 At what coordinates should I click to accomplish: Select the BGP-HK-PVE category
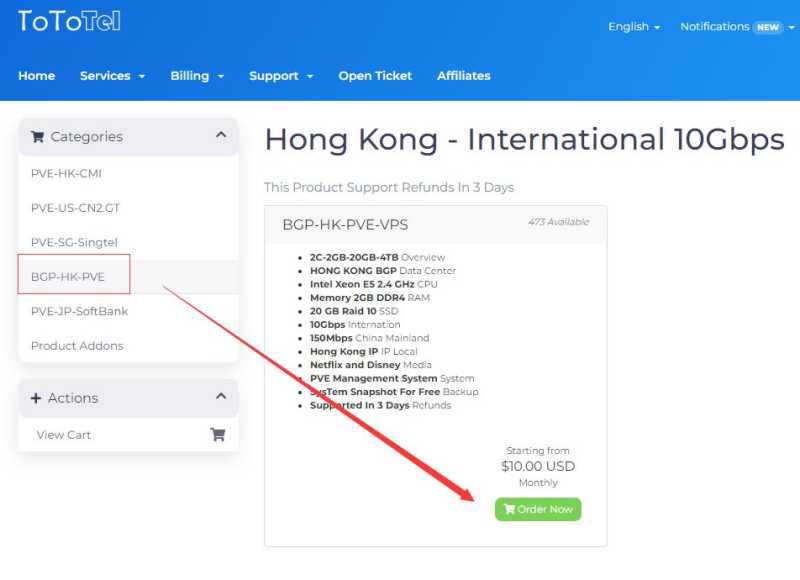coord(128,277)
